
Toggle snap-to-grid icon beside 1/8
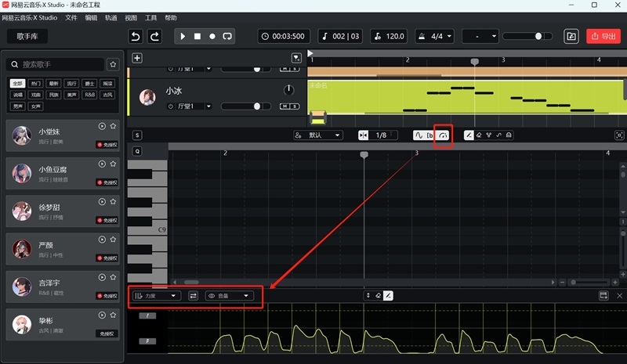point(363,135)
